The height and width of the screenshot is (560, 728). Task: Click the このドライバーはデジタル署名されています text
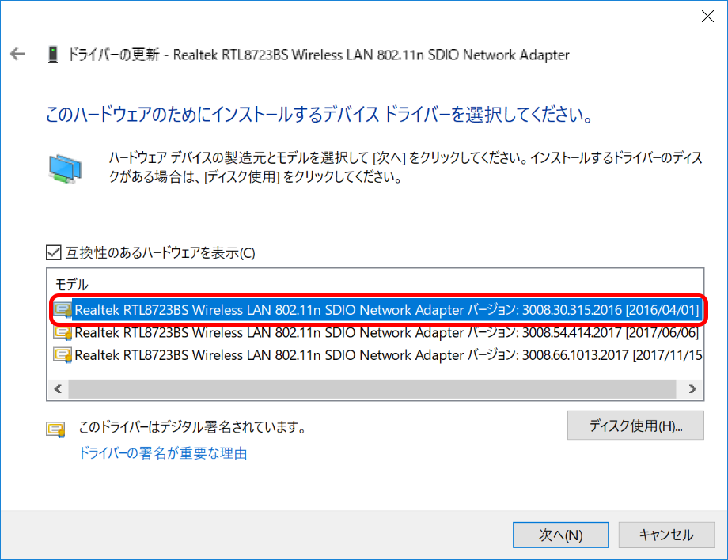tap(192, 427)
